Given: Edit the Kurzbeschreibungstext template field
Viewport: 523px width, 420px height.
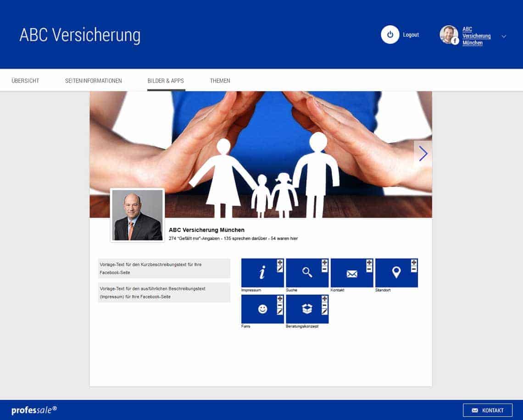Looking at the screenshot, I should click(164, 268).
